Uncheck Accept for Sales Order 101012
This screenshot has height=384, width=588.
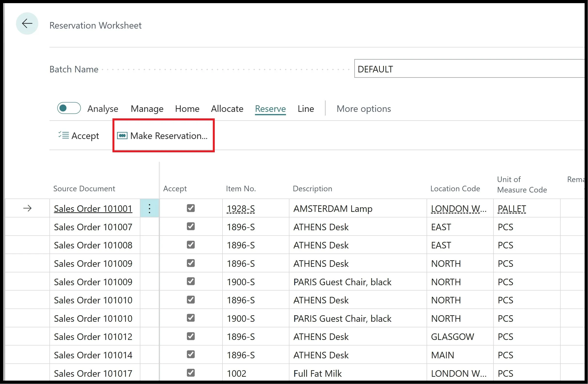point(191,336)
